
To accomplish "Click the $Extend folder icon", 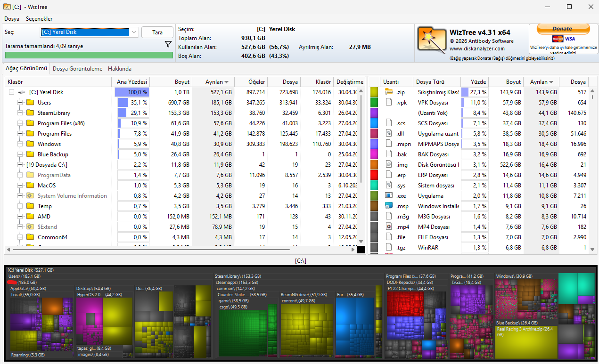I will click(x=30, y=227).
